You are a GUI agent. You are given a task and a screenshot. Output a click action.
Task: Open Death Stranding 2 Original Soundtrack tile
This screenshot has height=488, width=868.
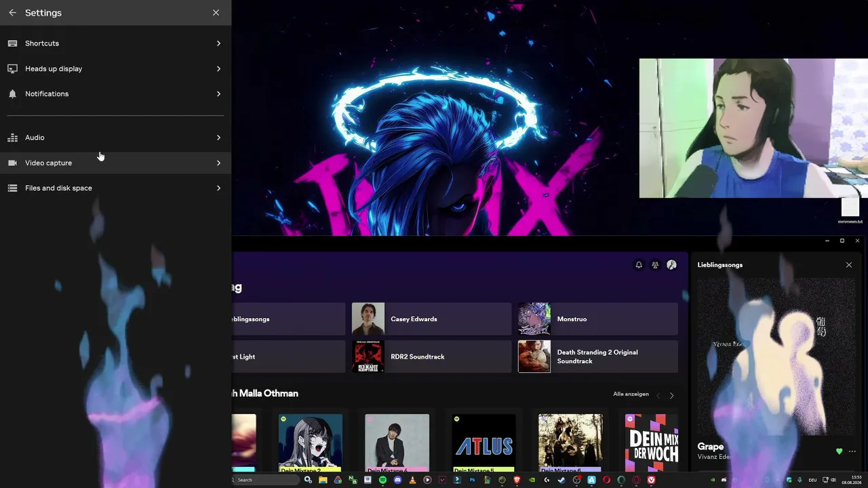tap(598, 357)
